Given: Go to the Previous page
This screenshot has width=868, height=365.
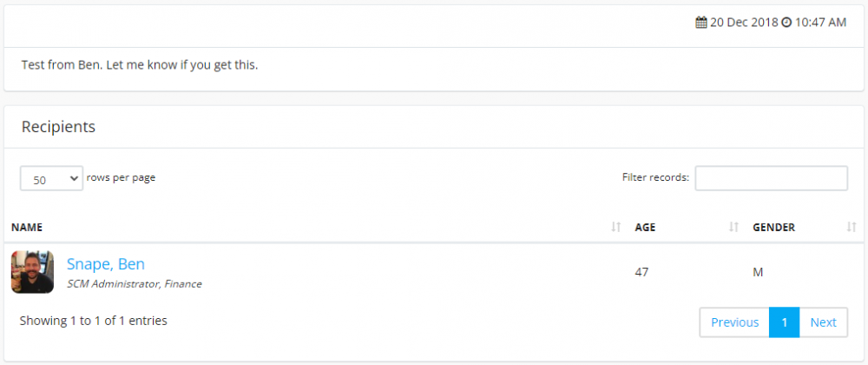Looking at the screenshot, I should pos(734,322).
